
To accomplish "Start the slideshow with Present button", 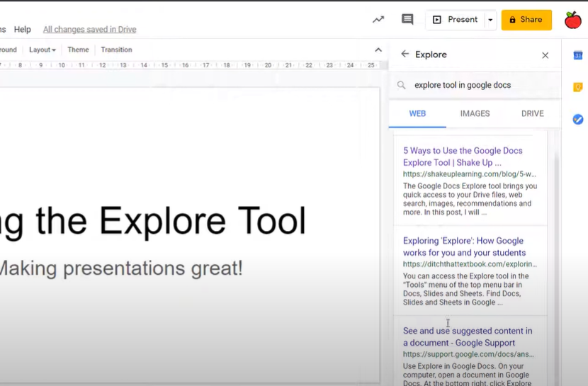I will click(x=455, y=20).
